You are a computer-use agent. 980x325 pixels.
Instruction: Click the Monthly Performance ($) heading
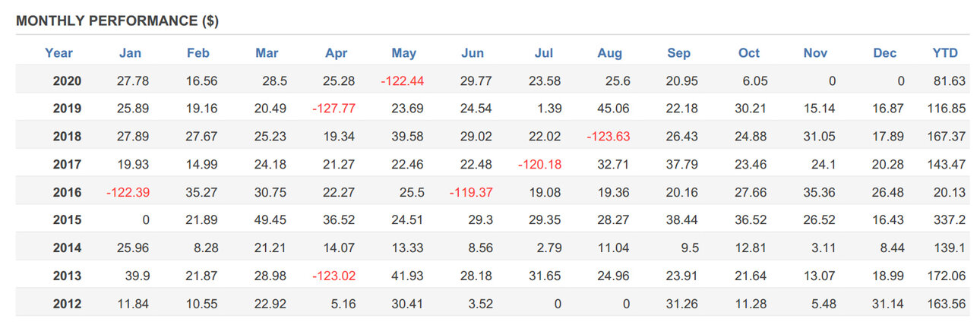117,21
